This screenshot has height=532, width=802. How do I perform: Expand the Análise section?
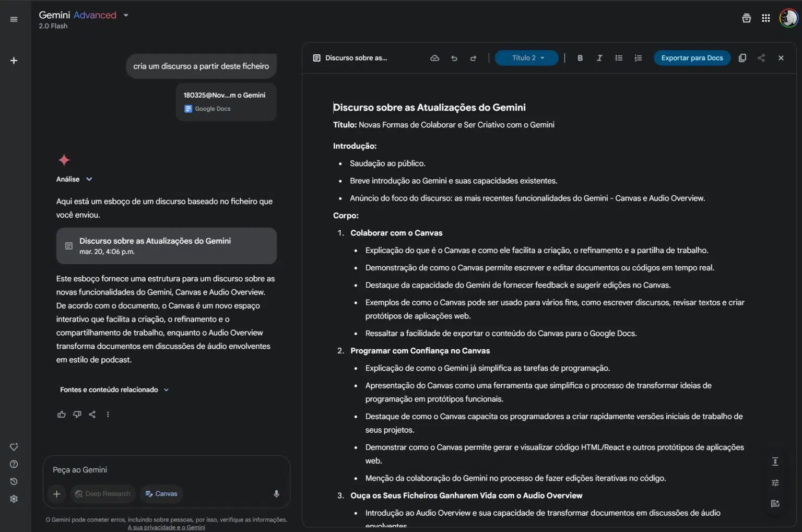point(74,179)
